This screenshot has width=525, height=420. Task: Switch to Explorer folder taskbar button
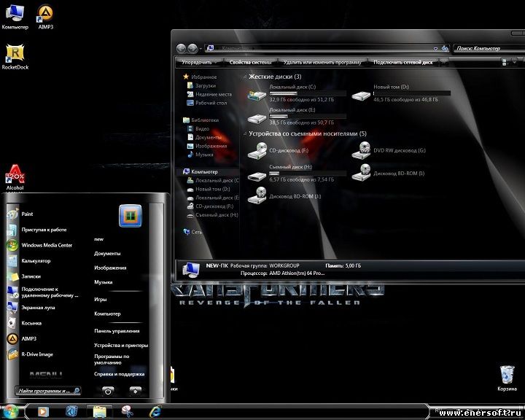tap(99, 411)
